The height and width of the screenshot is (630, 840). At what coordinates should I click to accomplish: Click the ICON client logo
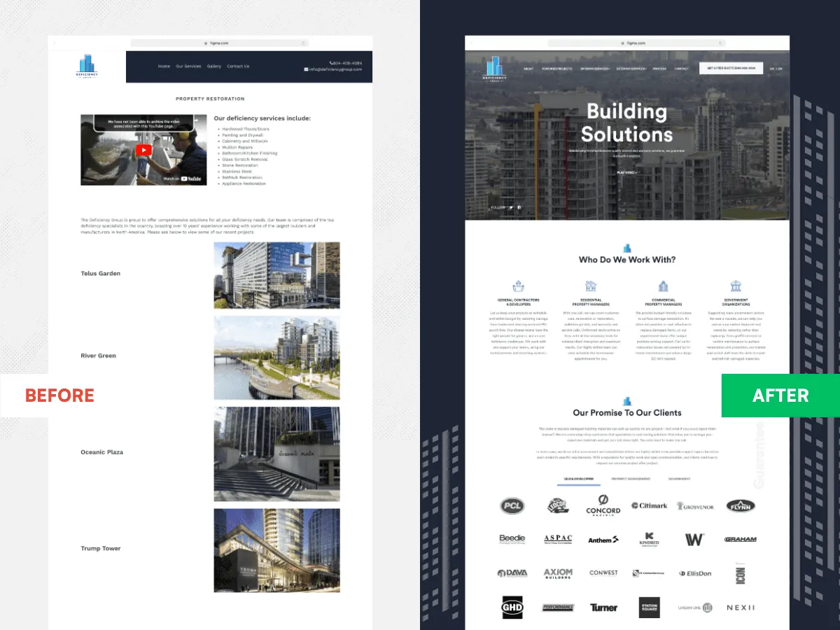[x=741, y=573]
